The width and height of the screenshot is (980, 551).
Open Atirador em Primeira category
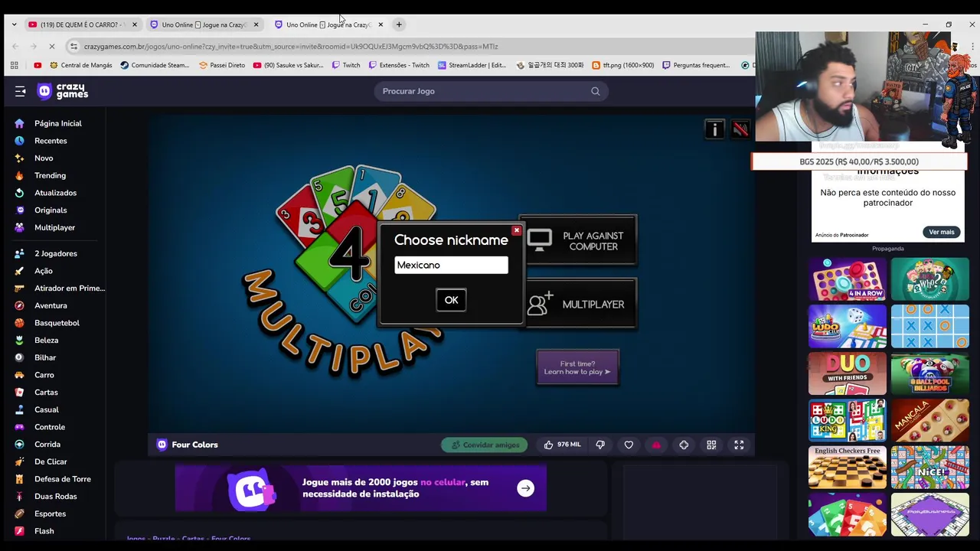[60, 289]
